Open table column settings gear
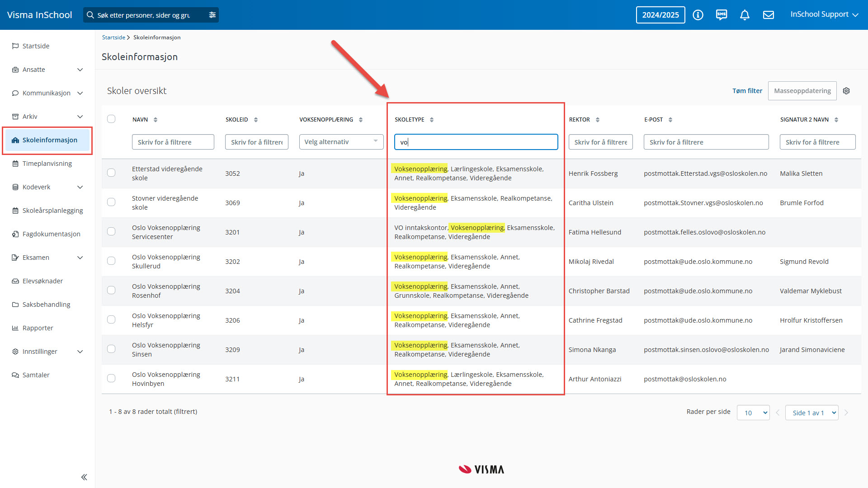 (846, 91)
